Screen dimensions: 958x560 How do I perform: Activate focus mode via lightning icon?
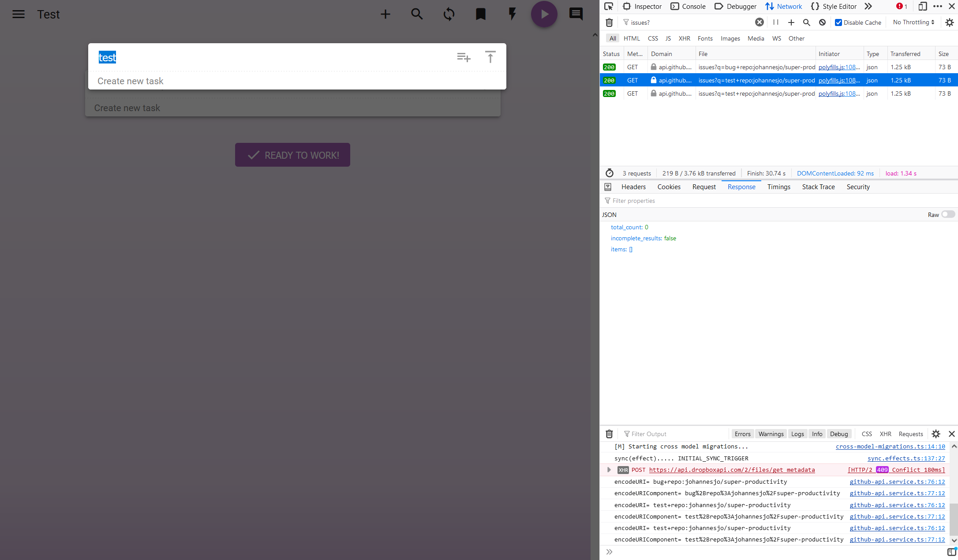[512, 14]
